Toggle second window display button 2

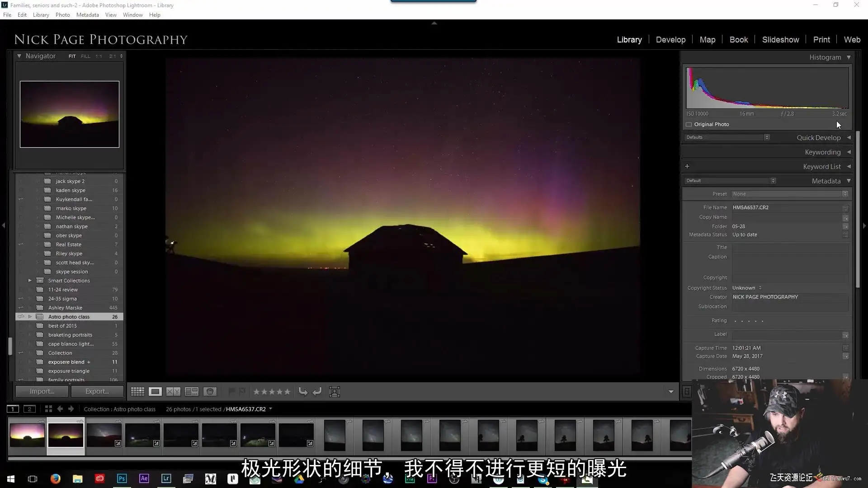tap(29, 409)
